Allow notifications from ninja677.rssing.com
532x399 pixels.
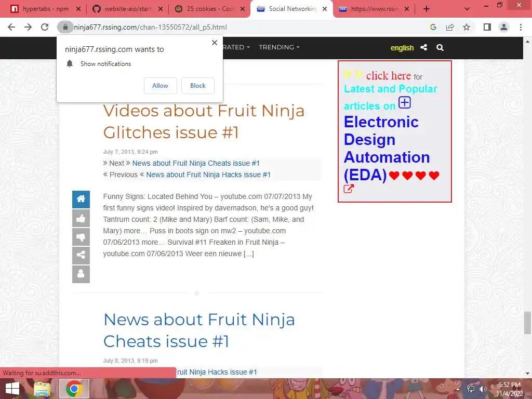tap(160, 86)
